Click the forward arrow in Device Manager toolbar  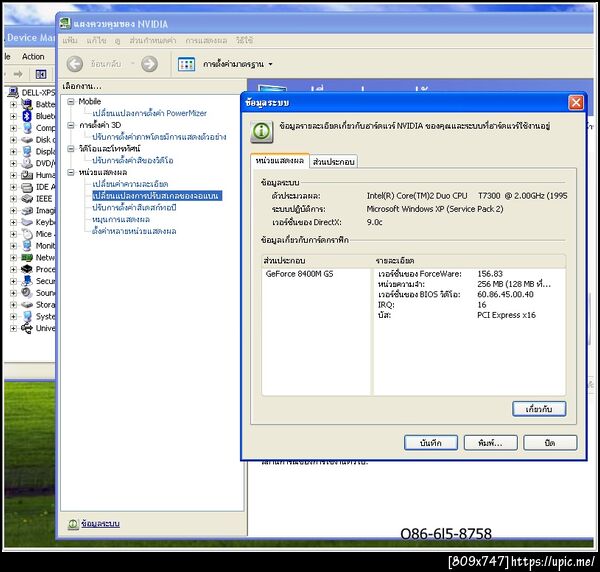click(x=18, y=74)
